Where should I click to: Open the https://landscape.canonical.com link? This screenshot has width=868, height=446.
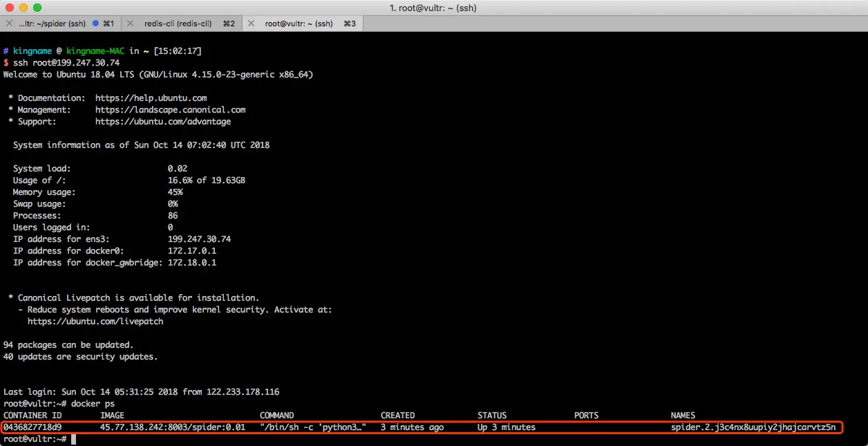[x=171, y=110]
